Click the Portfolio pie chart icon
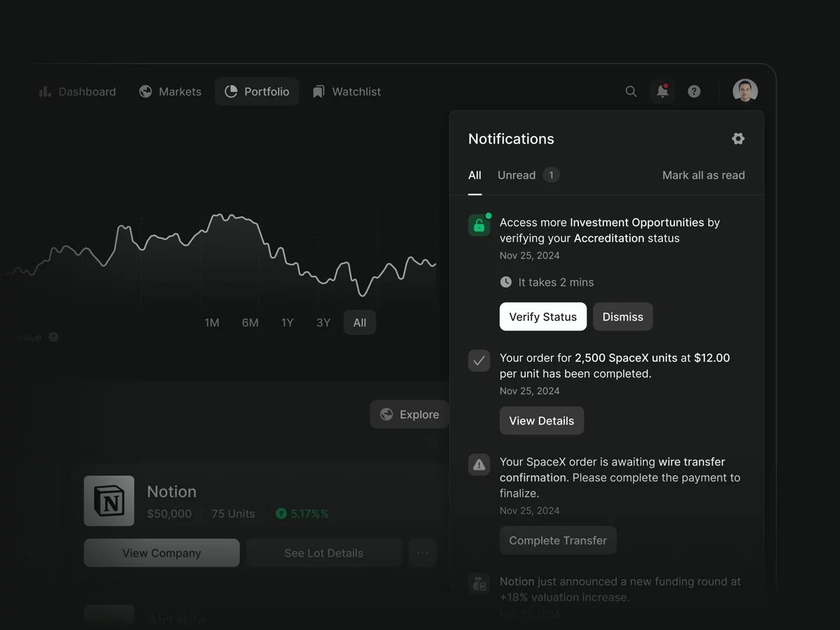The image size is (840, 630). point(231,92)
